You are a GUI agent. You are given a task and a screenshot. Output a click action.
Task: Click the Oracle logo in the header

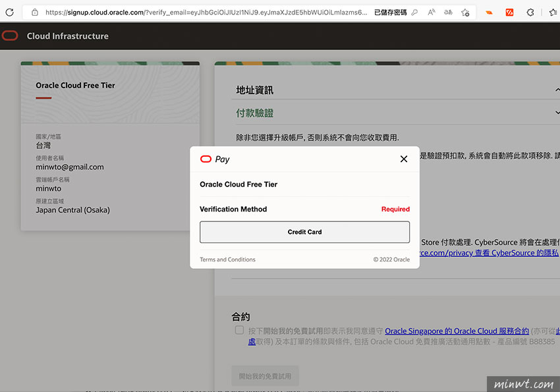tap(10, 36)
